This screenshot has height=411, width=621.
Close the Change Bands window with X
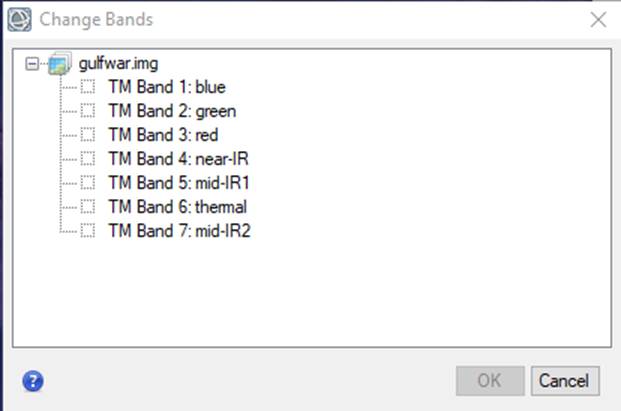598,19
